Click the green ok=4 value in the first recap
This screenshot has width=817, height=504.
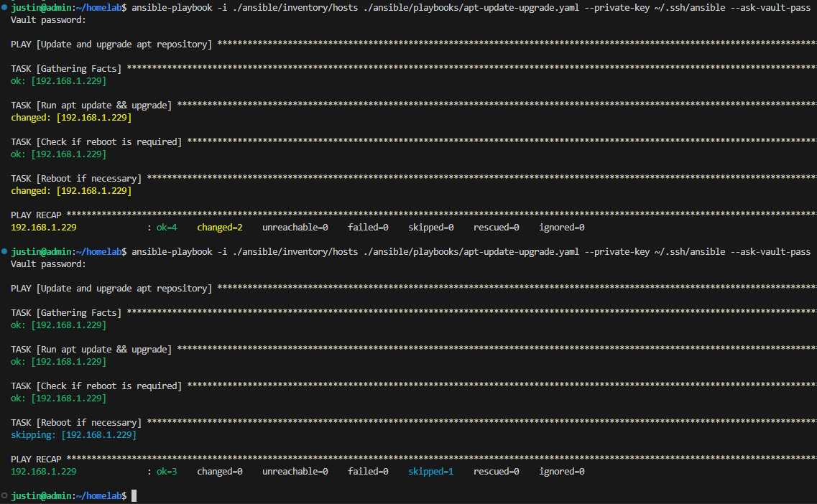point(167,228)
